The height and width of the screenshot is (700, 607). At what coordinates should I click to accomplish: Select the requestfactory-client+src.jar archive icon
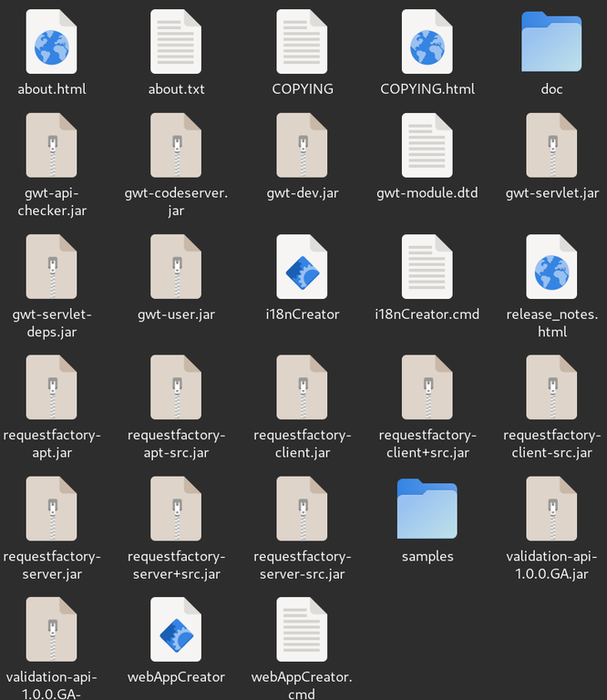[x=427, y=387]
